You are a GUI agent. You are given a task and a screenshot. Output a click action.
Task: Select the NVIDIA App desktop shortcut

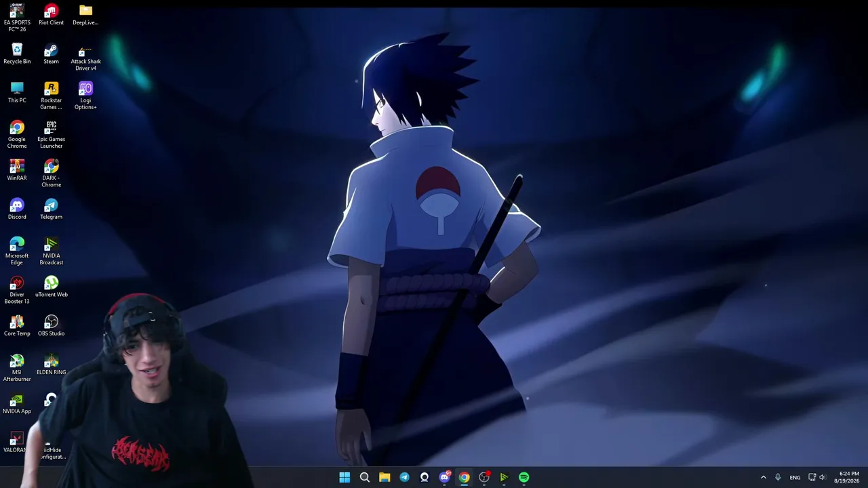pyautogui.click(x=17, y=404)
